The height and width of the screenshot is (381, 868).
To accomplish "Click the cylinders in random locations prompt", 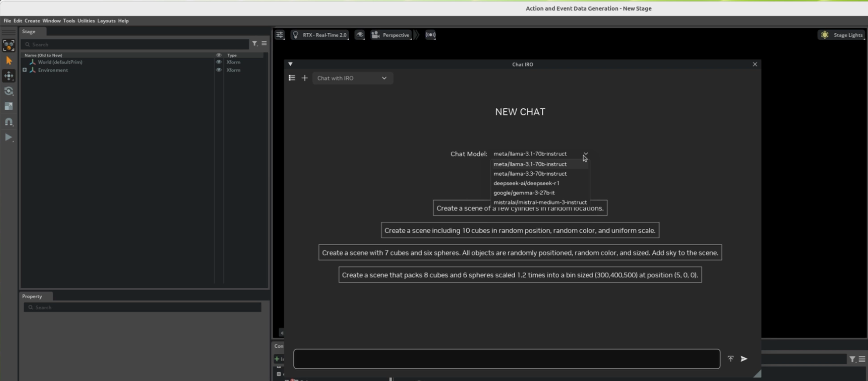I will click(520, 208).
